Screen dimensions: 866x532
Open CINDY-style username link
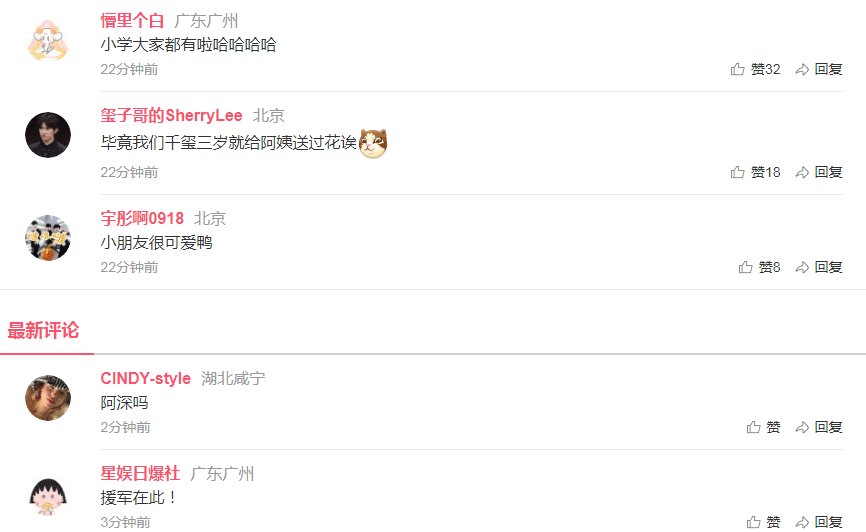point(145,378)
